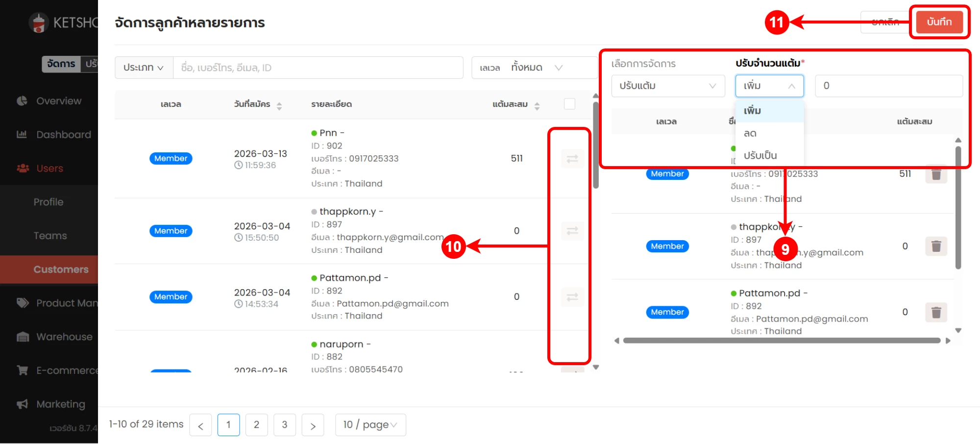Open the ประเภท search type dropdown
Image resolution: width=980 pixels, height=444 pixels.
pyautogui.click(x=144, y=68)
